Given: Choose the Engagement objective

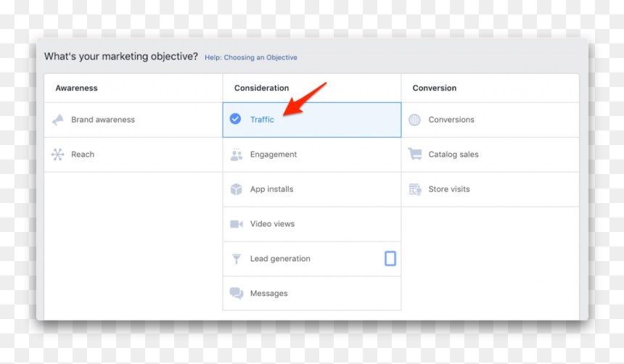Looking at the screenshot, I should [x=311, y=154].
